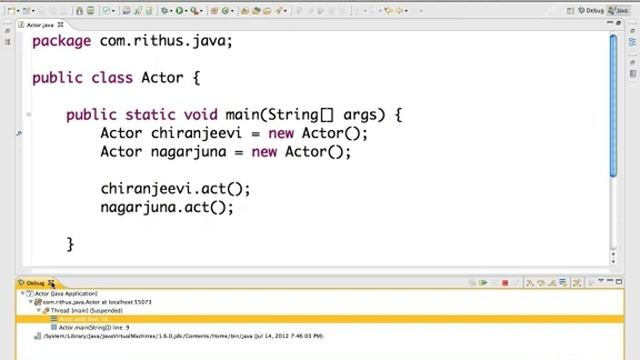Click the red Terminate icon in Debug view
The height and width of the screenshot is (360, 640).
(505, 282)
